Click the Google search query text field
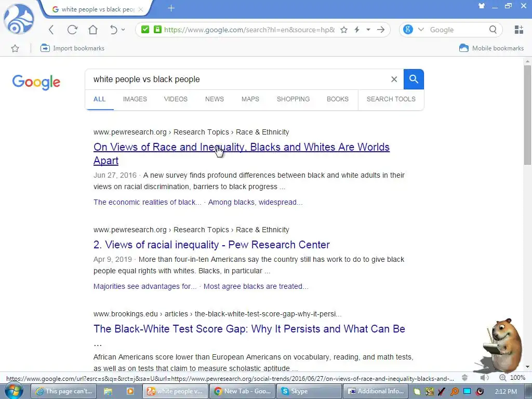 [237, 79]
